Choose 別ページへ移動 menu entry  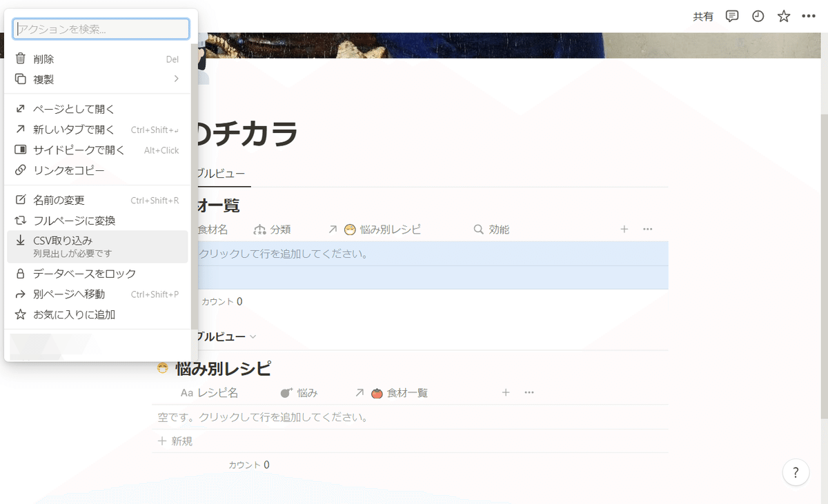pyautogui.click(x=97, y=294)
